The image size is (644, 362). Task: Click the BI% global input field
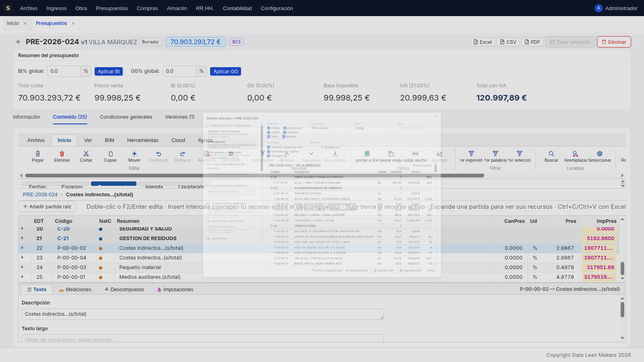(x=64, y=71)
